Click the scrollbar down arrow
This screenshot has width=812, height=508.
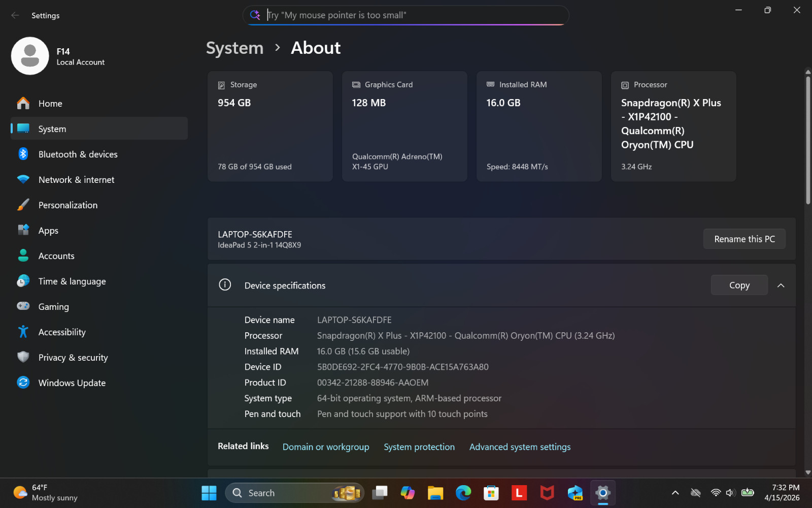pos(808,472)
